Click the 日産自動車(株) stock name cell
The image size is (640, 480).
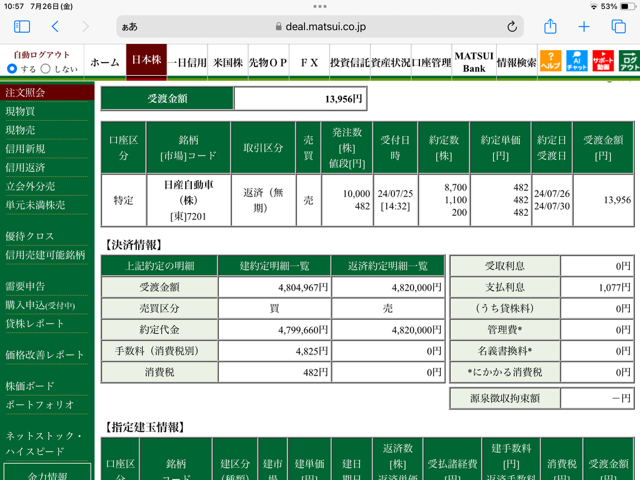click(x=189, y=200)
